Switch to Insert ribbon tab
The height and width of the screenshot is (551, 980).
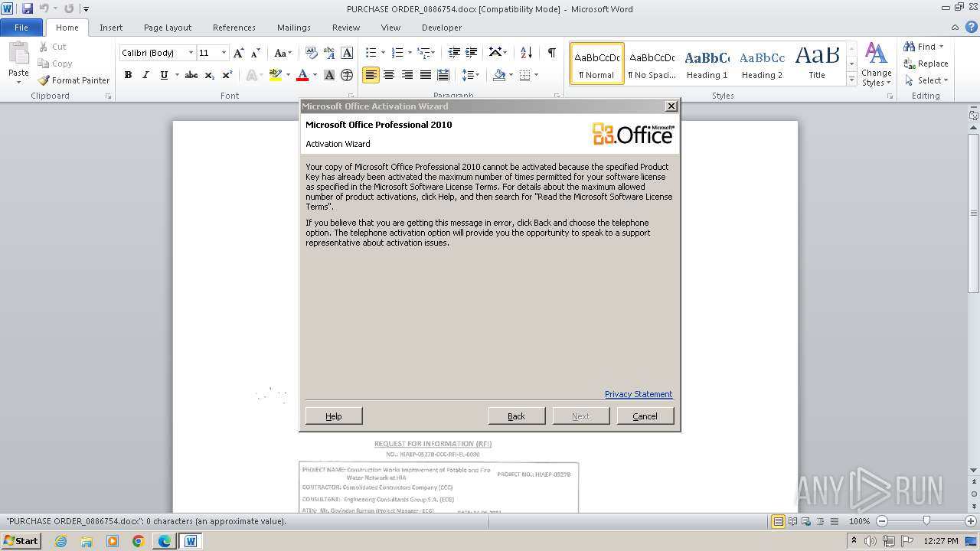[x=111, y=28]
